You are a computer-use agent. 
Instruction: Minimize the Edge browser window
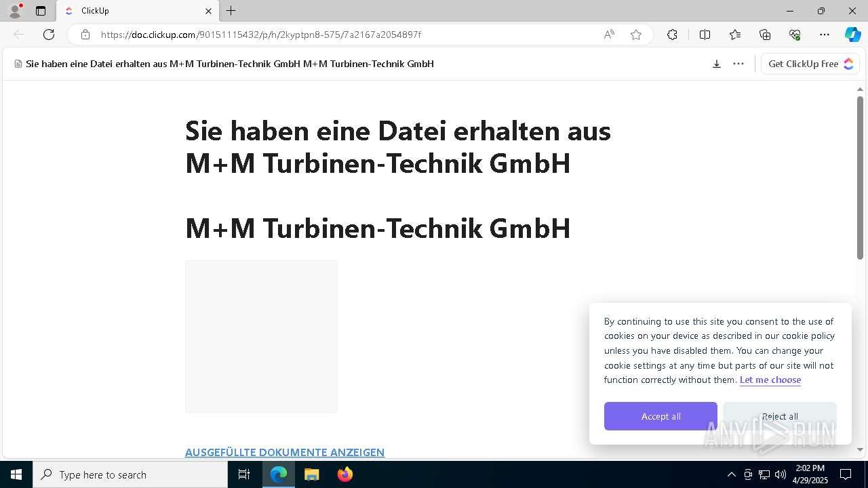pyautogui.click(x=790, y=11)
